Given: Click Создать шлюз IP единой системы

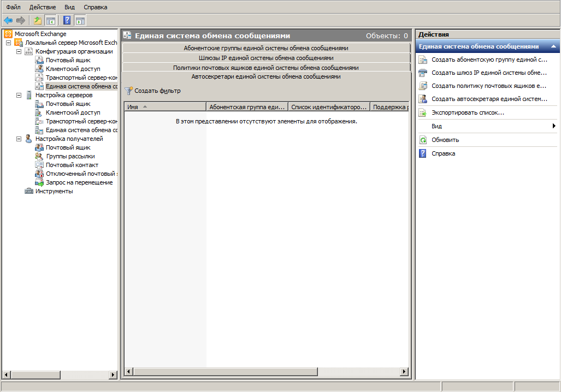Looking at the screenshot, I should [489, 73].
